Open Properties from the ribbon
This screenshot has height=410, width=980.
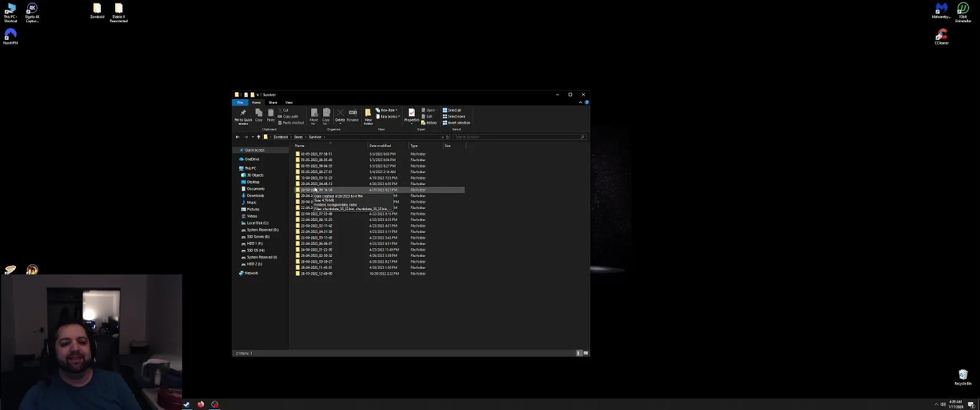(x=411, y=116)
